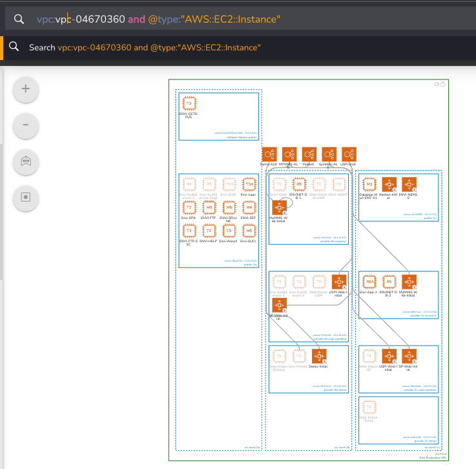Select the ENVI-SEP M4 instance

[x=249, y=207]
